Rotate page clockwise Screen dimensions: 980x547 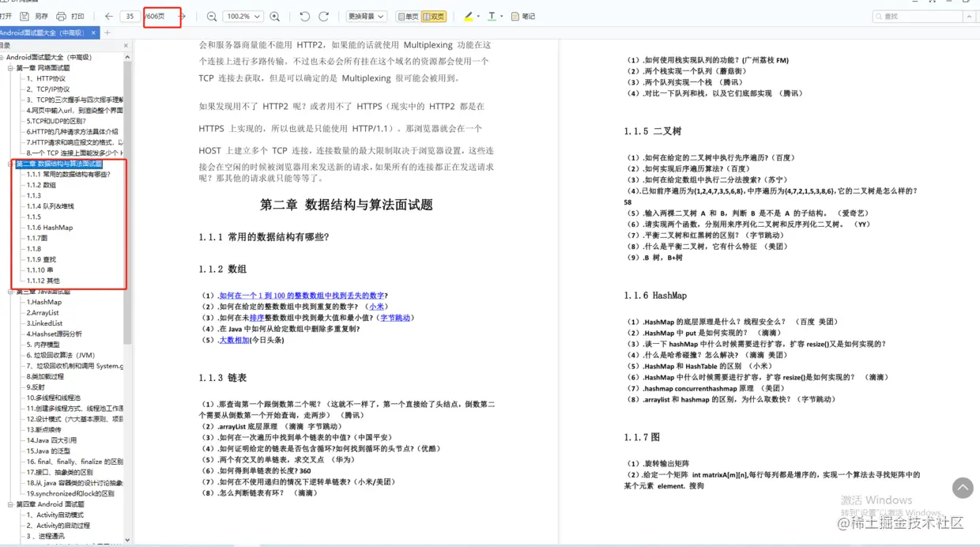pos(323,16)
